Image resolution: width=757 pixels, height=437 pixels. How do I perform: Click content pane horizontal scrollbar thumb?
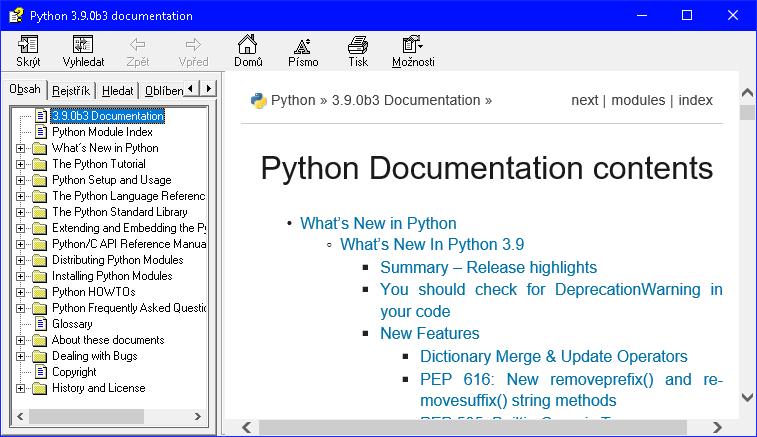[x=473, y=427]
